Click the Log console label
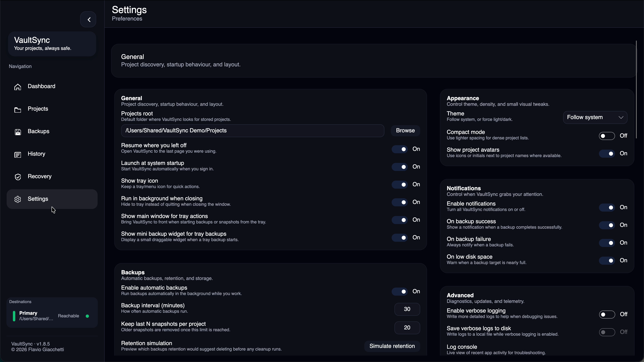 tap(462, 347)
